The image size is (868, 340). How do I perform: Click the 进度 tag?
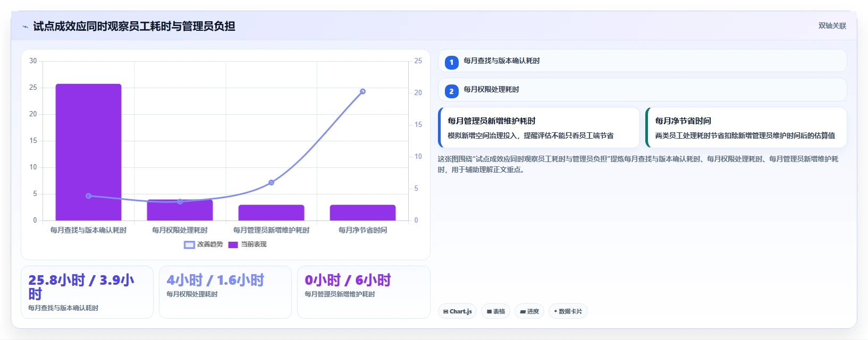[x=529, y=311]
